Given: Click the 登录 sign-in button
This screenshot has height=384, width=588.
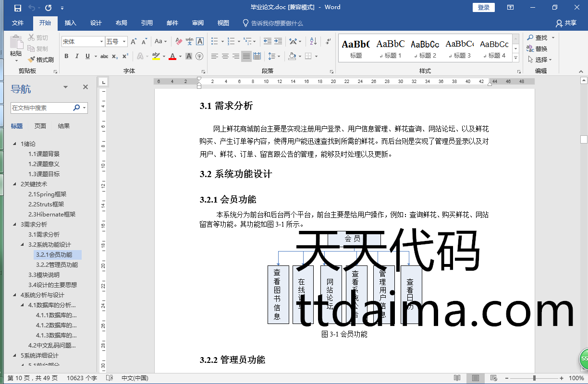Looking at the screenshot, I should (x=483, y=7).
